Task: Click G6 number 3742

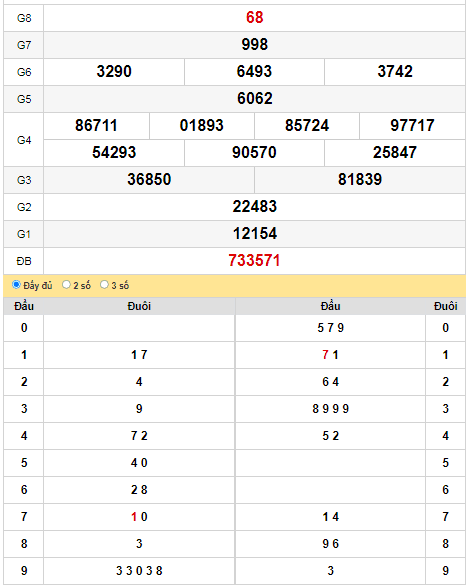Action: tap(395, 72)
